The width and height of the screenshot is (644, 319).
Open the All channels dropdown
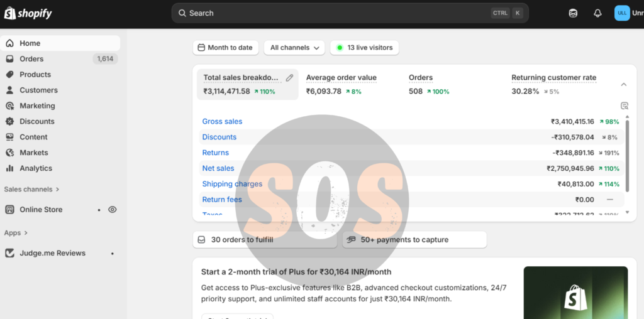(x=294, y=48)
